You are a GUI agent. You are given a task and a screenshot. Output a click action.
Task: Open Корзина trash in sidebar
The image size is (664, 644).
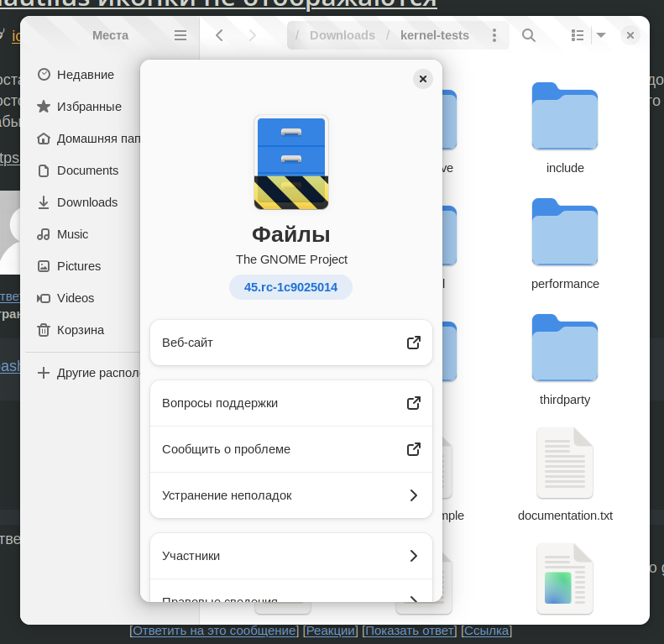pos(85,330)
